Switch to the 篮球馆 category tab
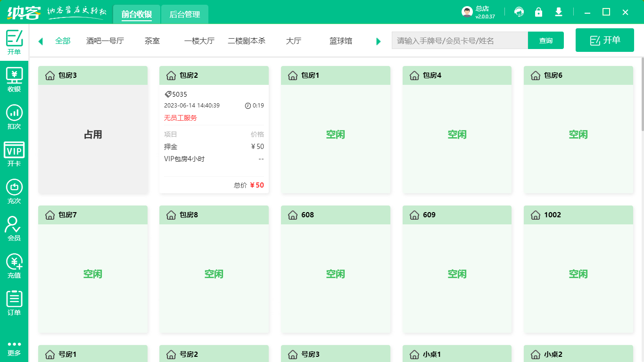The image size is (644, 362). point(340,41)
